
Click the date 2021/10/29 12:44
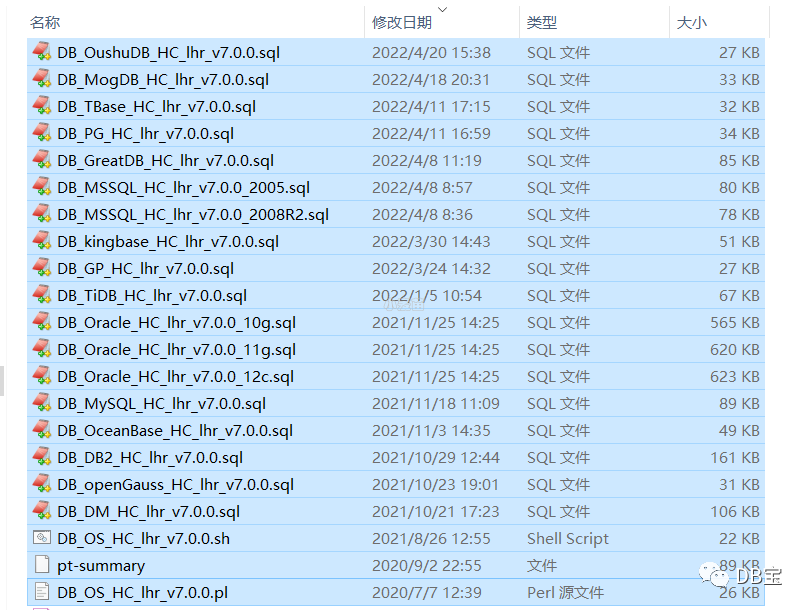coord(436,458)
